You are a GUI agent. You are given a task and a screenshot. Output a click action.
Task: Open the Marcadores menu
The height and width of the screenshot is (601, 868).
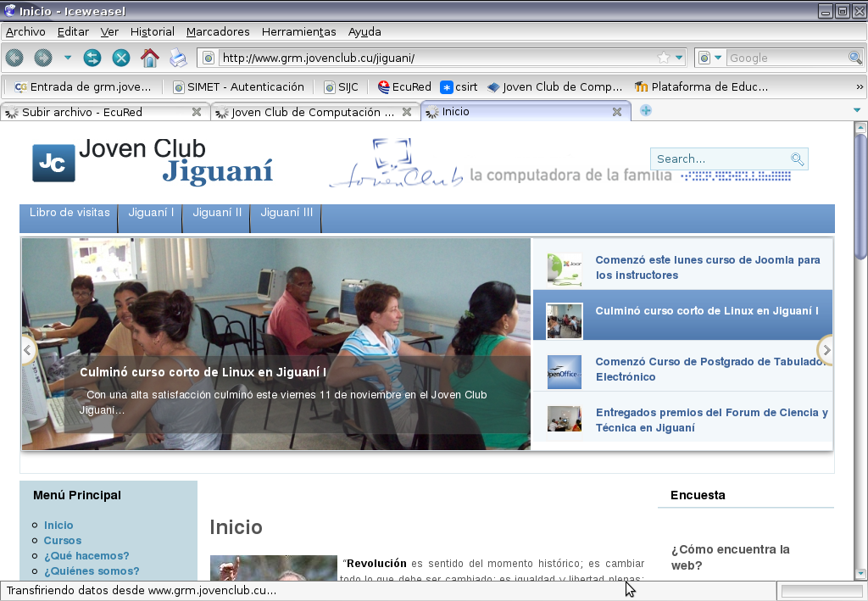[x=218, y=31]
